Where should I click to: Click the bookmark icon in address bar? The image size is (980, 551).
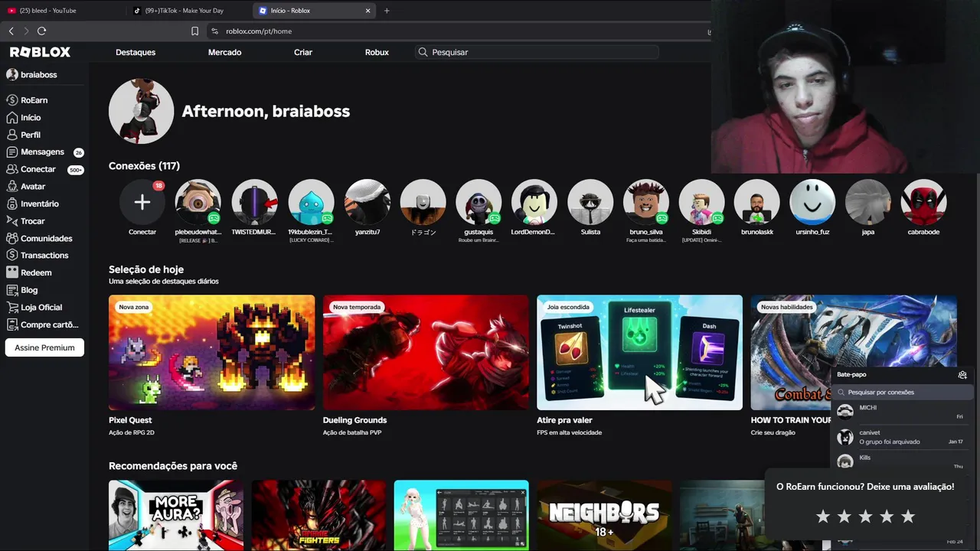pyautogui.click(x=194, y=31)
